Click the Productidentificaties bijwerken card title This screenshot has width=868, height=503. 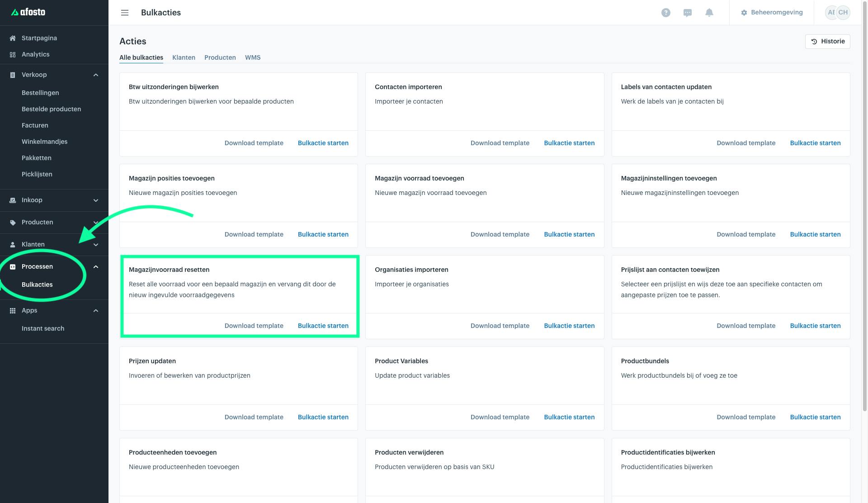(668, 452)
